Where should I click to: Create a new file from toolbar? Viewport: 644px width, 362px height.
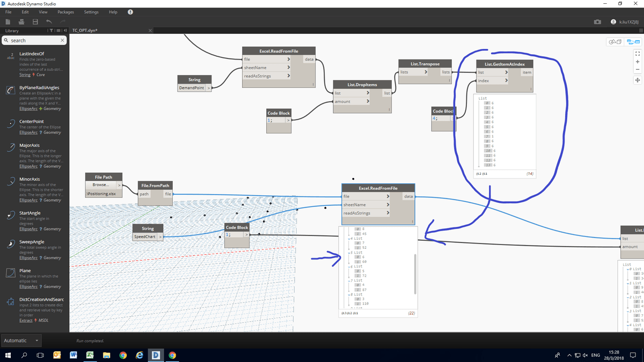click(9, 21)
